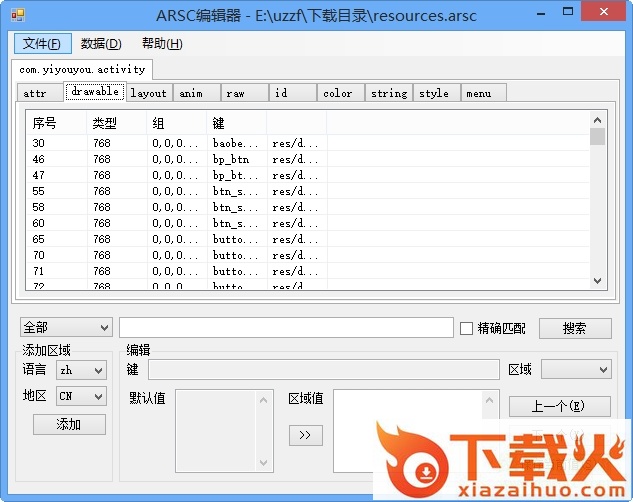Open the 数据(D) menu
Viewport: 633px width, 502px height.
pos(101,44)
